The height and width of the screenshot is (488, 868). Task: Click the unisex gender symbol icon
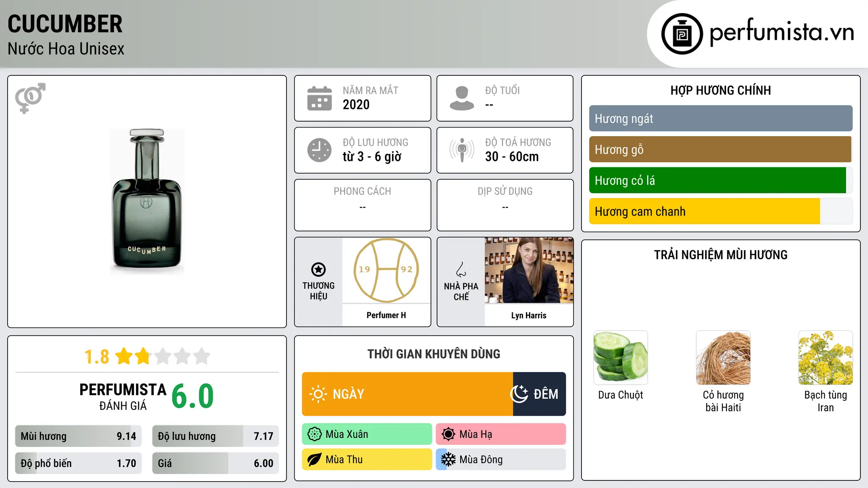coord(30,98)
